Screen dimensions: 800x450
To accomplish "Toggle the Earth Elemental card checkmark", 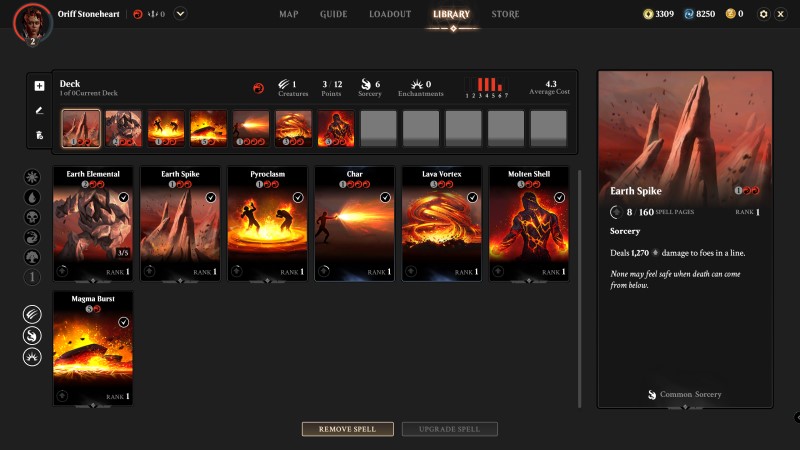I will pos(124,198).
